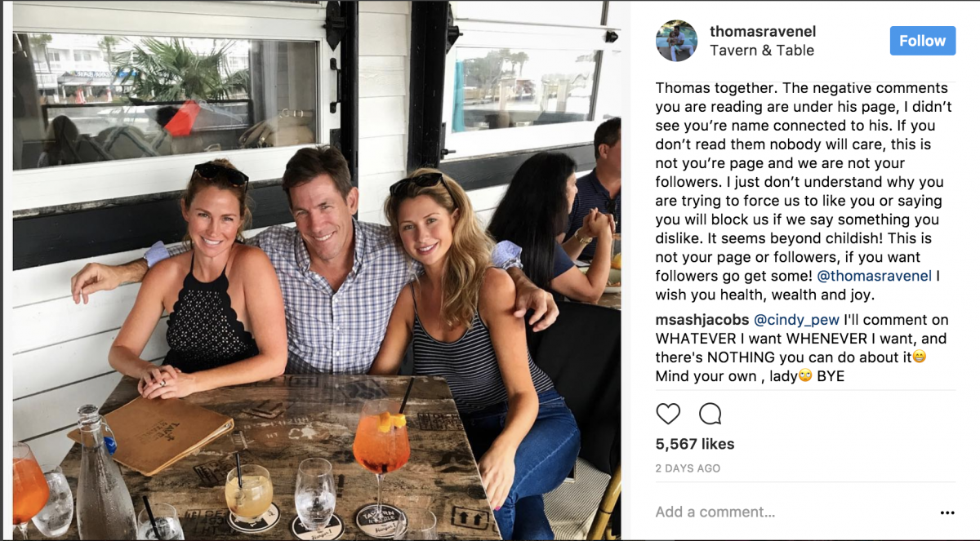Open the thomasravenel profile picture

pos(677,41)
